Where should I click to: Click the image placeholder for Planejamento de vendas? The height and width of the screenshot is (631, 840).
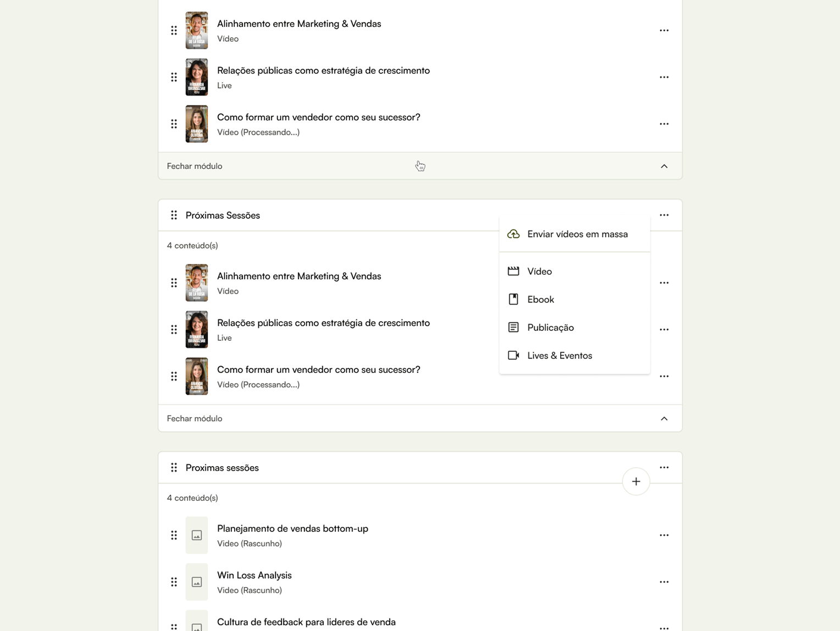click(196, 535)
